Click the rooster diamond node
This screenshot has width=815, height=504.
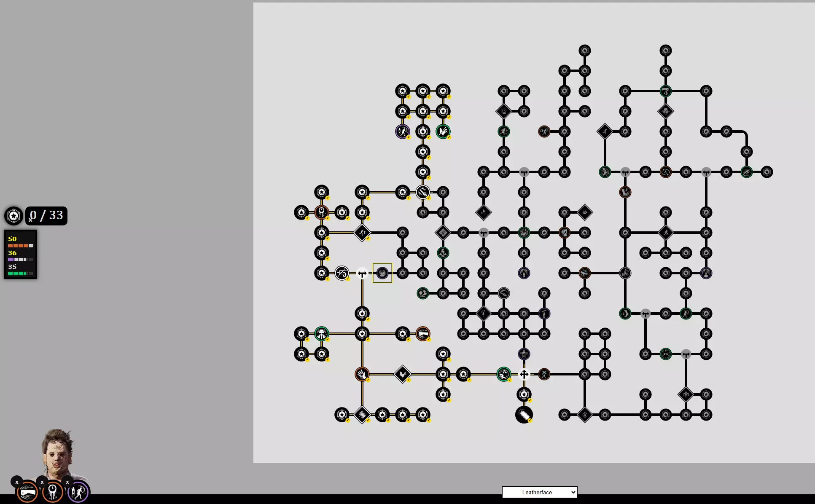[x=402, y=374]
